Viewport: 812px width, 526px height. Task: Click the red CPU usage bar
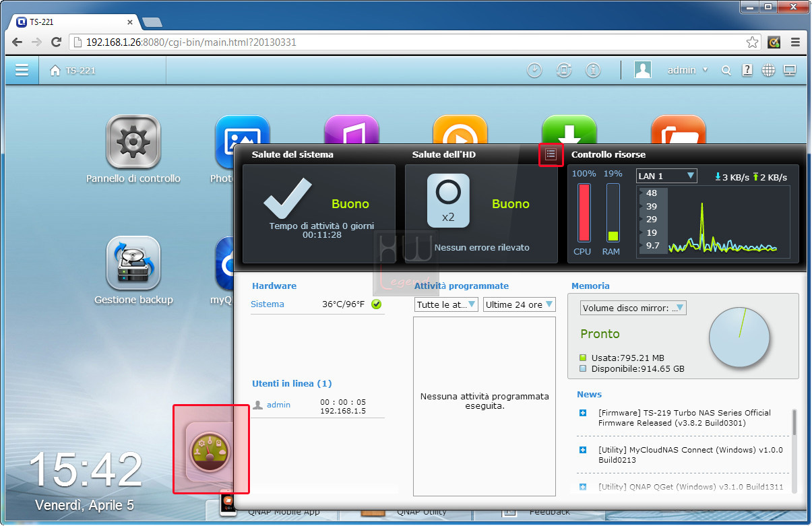[584, 212]
